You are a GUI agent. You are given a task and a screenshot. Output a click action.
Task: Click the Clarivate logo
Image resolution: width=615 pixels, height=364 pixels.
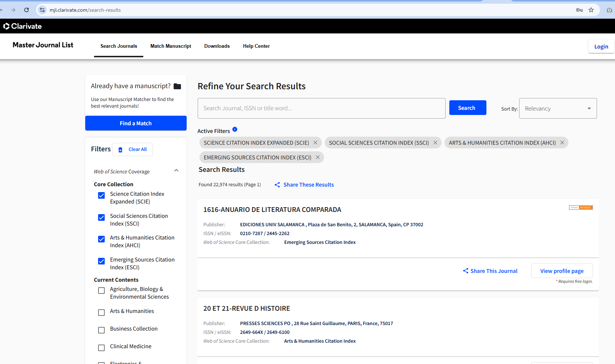[22, 26]
